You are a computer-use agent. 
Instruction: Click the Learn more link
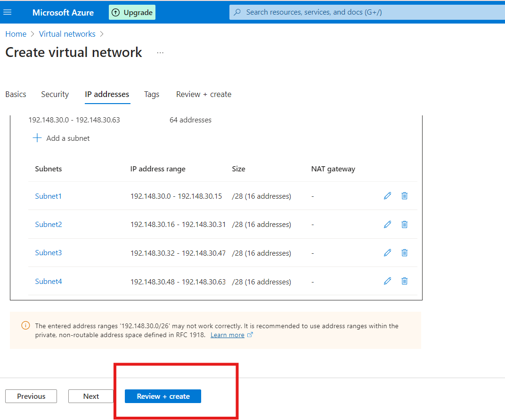tap(228, 335)
